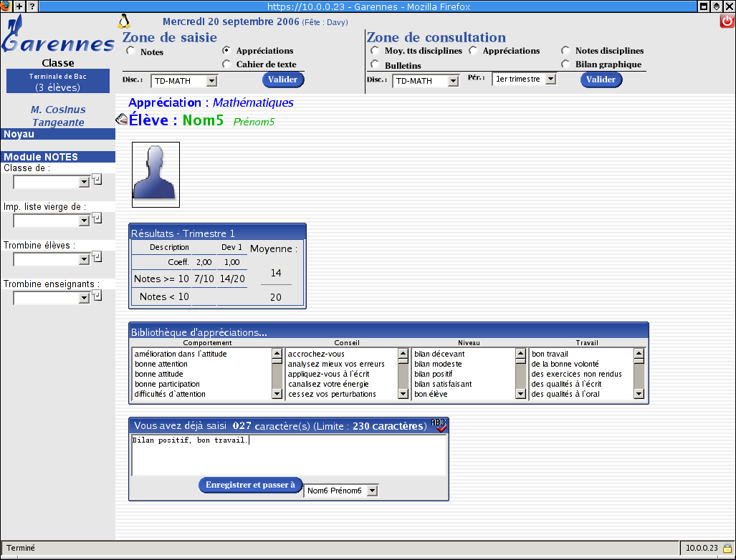This screenshot has height=560, width=736.
Task: Choose the Bilan graphique radio option
Action: click(565, 64)
